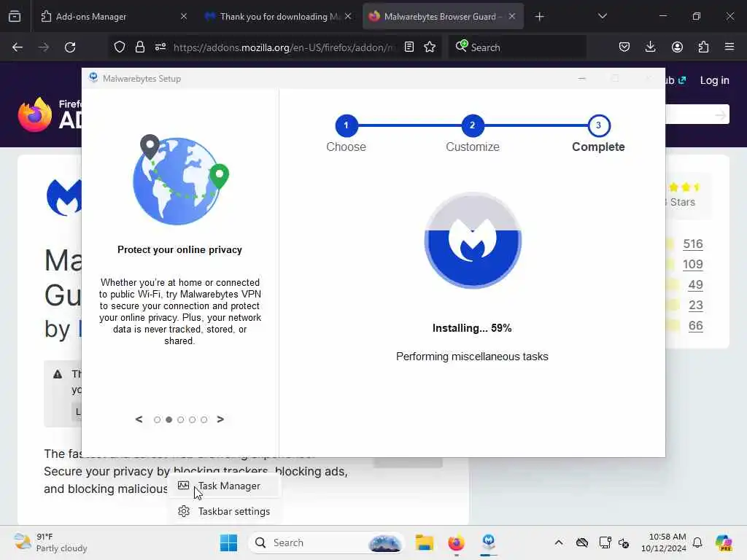This screenshot has height=560, width=747.
Task: Open site permissions icon in address bar
Action: pos(160,47)
